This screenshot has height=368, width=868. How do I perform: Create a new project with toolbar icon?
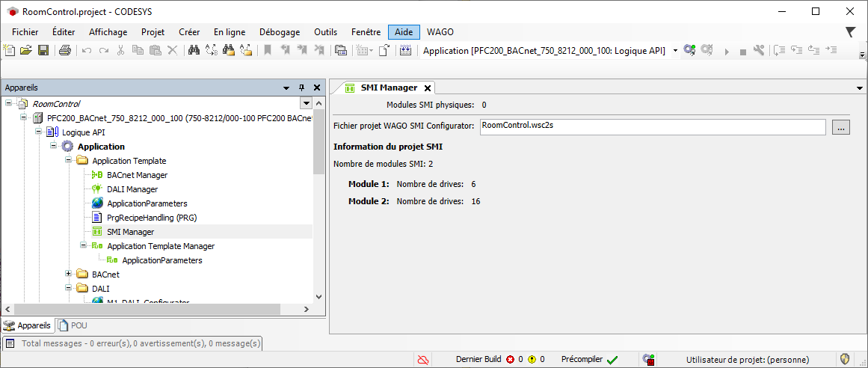9,50
